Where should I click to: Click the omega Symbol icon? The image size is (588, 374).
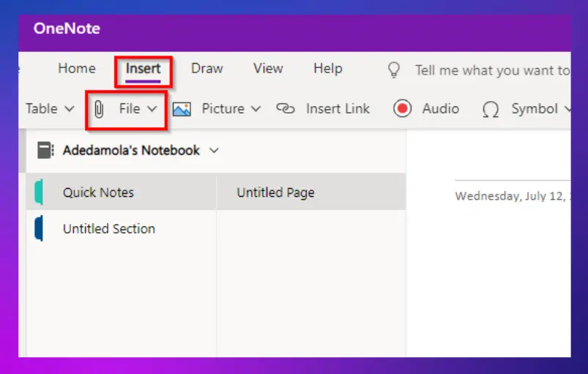[491, 110]
